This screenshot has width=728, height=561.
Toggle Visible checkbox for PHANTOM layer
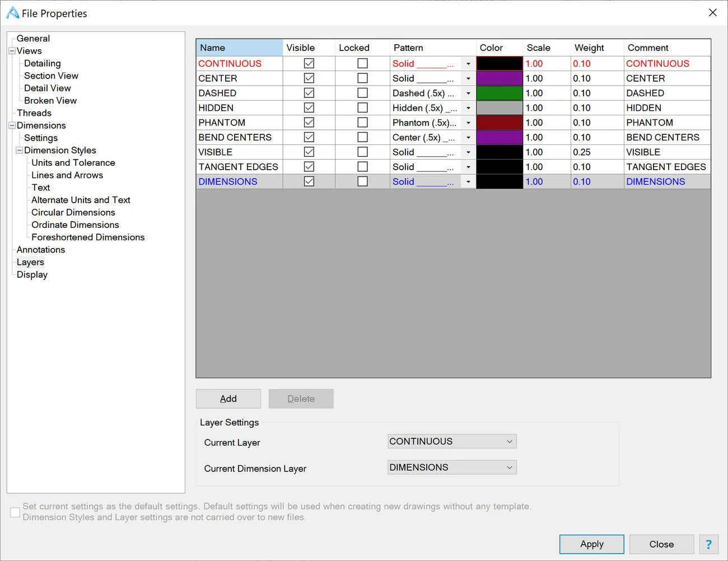coord(309,123)
